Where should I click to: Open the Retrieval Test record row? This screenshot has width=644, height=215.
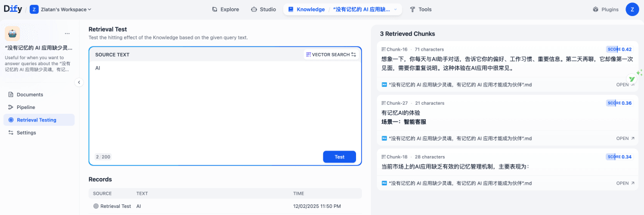click(x=225, y=206)
